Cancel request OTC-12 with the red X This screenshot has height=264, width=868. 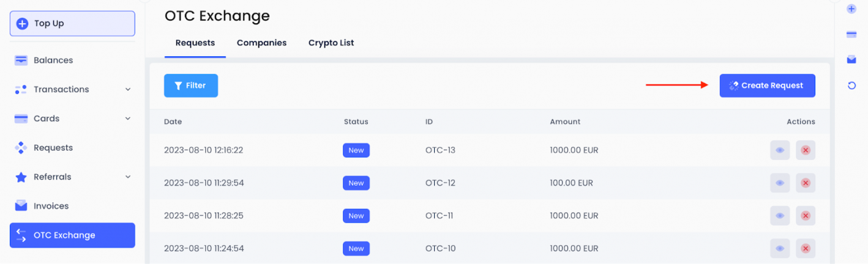[x=806, y=183]
